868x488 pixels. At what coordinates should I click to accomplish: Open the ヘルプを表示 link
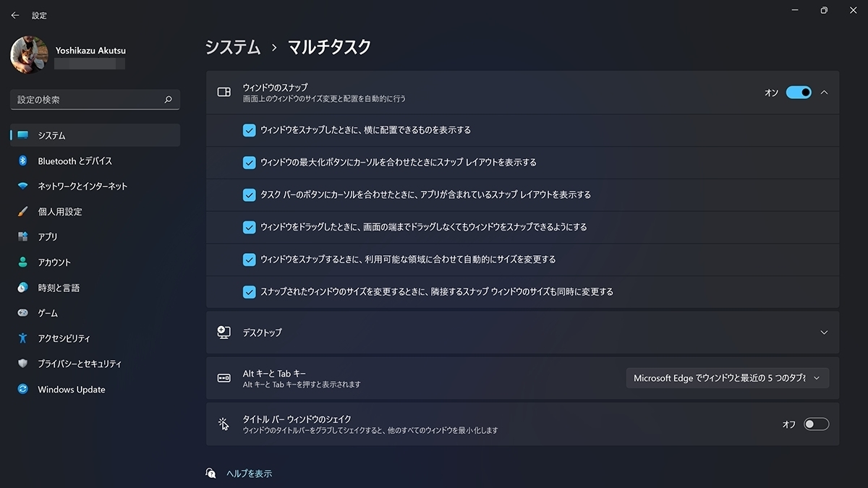click(250, 474)
